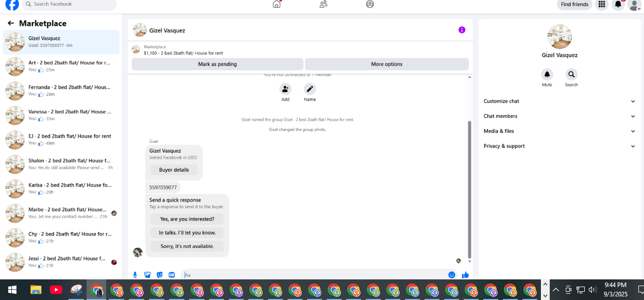This screenshot has width=644, height=300.
Task: Go back using the Marketplace arrow
Action: coord(10,23)
